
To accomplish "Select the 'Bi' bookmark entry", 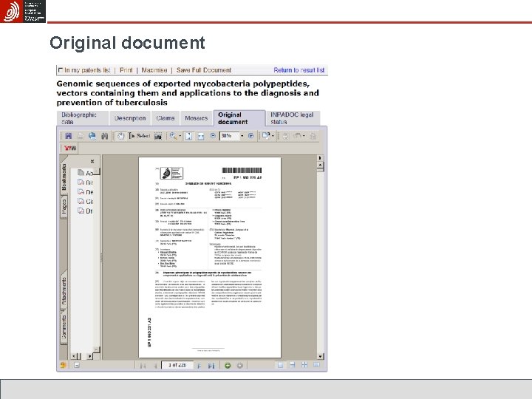I will [x=85, y=183].
